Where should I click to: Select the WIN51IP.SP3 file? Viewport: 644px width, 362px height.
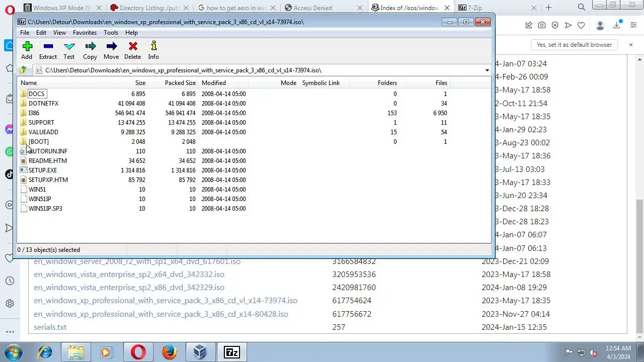coord(45,209)
